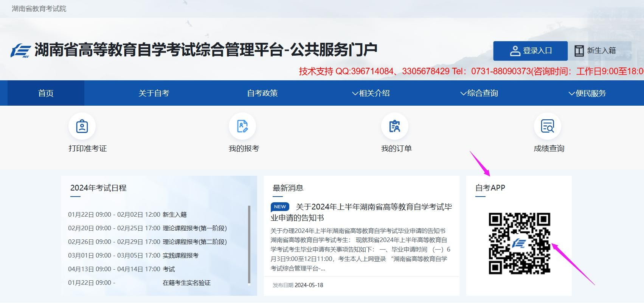Click the 我的订单 clipboard icon

point(394,127)
